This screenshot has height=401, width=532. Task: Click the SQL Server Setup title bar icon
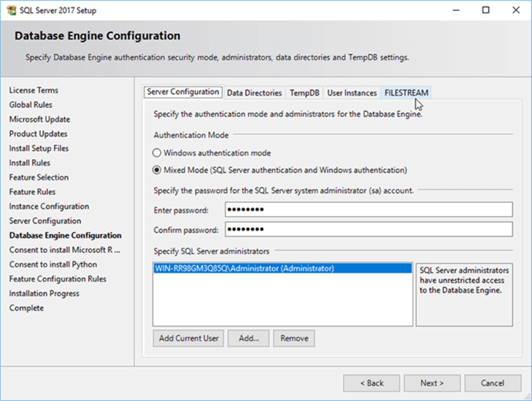[x=11, y=11]
